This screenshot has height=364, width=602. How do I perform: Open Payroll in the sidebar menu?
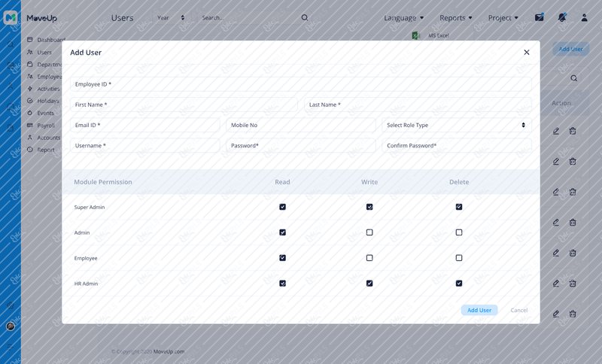point(41,126)
